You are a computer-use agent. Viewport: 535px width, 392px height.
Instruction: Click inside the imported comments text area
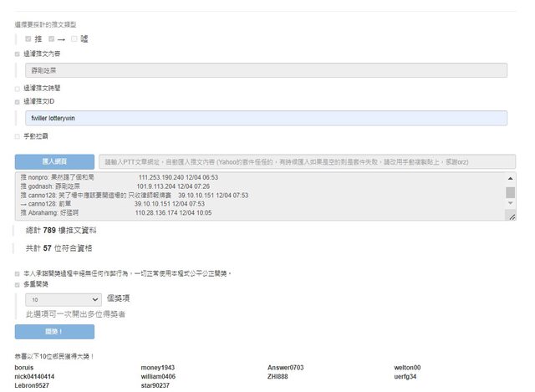251,196
